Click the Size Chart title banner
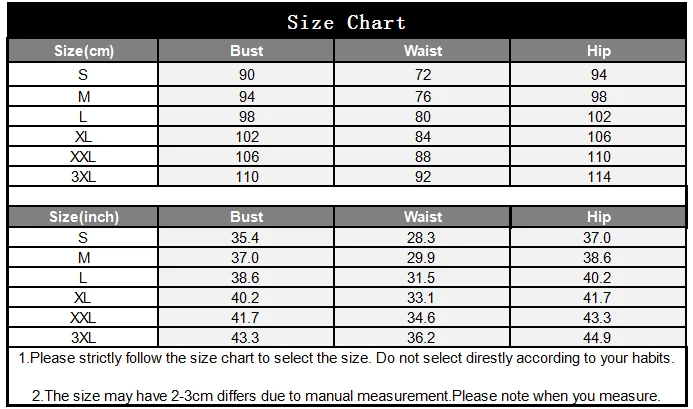Image resolution: width=693 pixels, height=409 pixels. (346, 21)
